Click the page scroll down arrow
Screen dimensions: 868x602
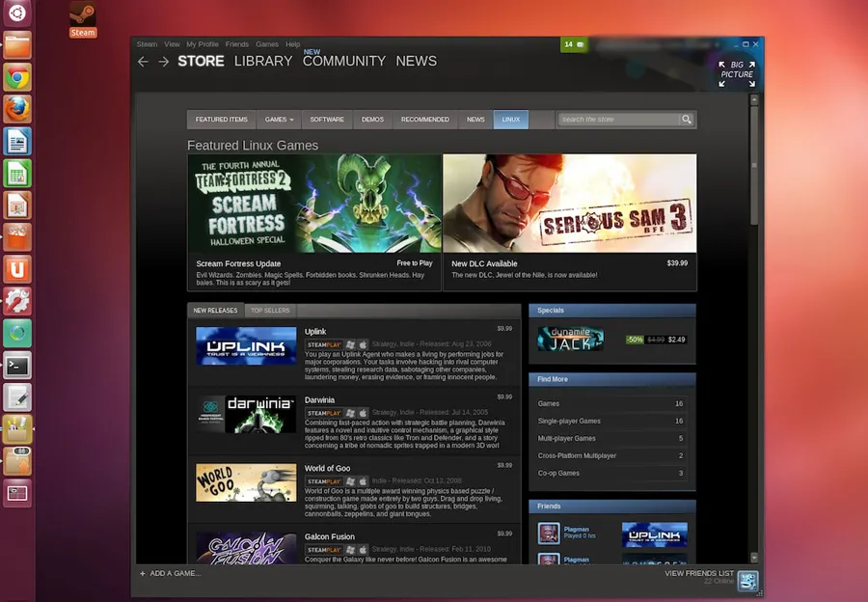click(x=753, y=558)
